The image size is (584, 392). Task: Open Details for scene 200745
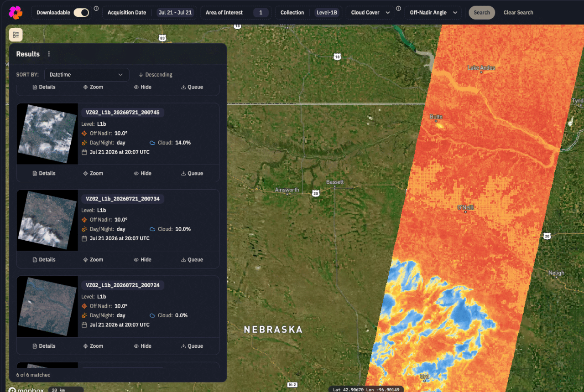click(44, 173)
